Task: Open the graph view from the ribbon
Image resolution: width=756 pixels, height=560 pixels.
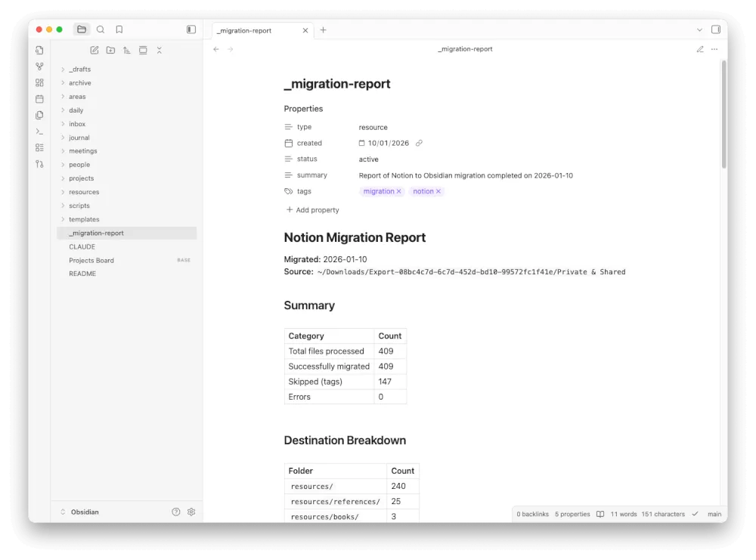Action: [x=39, y=67]
